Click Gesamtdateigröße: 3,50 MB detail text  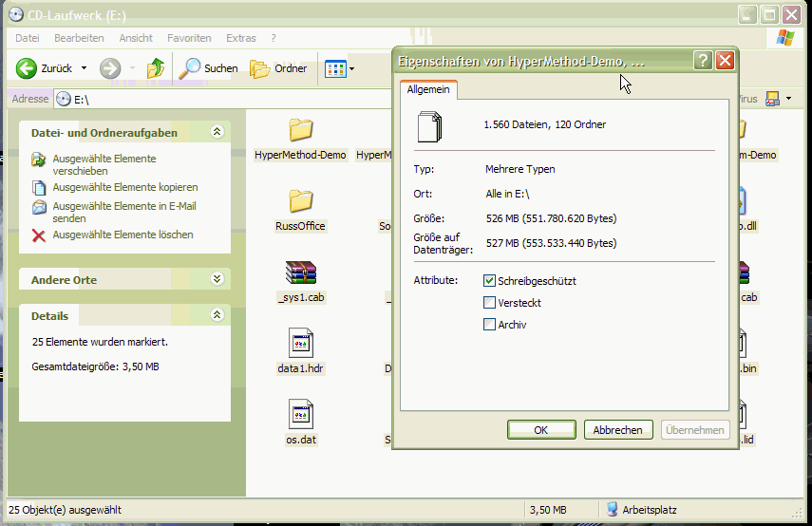point(95,366)
